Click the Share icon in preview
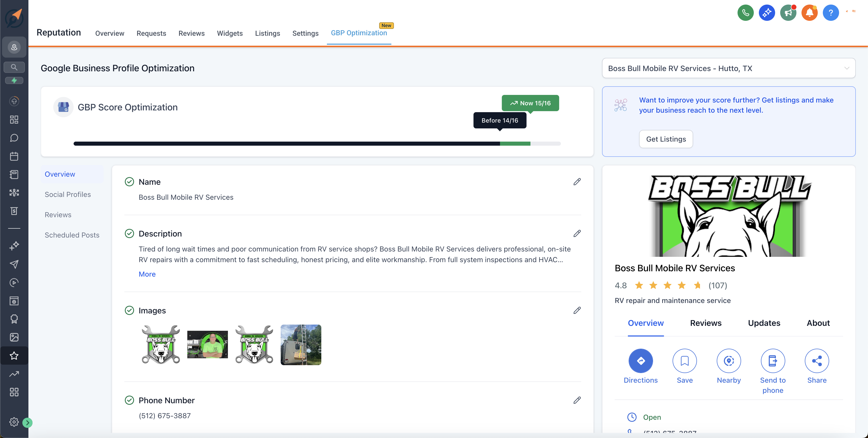The height and width of the screenshot is (438, 868). coord(817,361)
